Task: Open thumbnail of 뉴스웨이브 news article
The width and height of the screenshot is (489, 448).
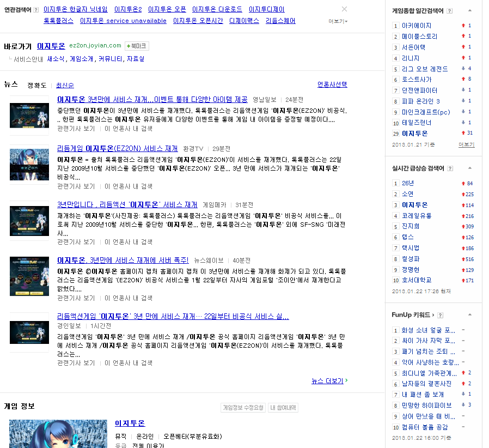Action: (x=29, y=276)
